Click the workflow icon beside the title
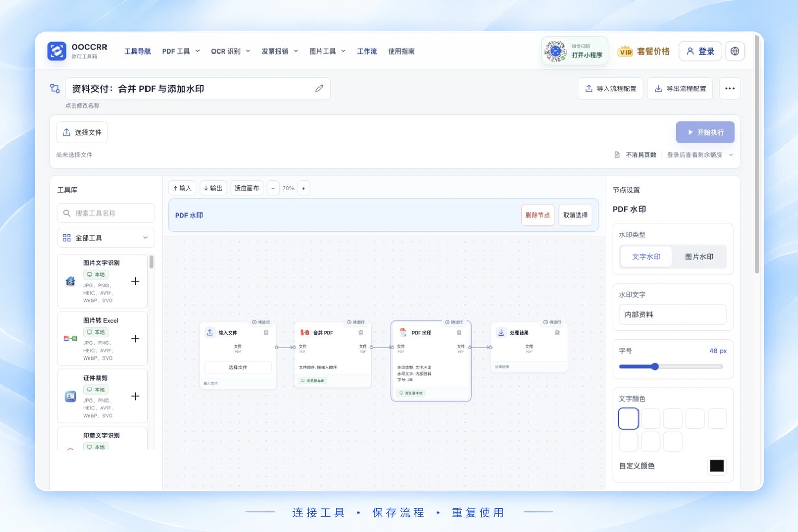The height and width of the screenshot is (532, 798). 55,89
